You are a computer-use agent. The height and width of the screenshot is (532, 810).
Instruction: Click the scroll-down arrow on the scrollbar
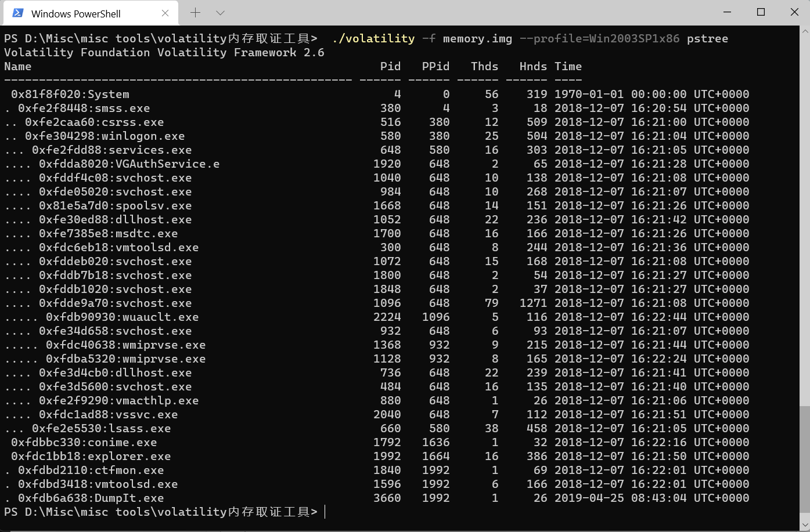[806, 525]
